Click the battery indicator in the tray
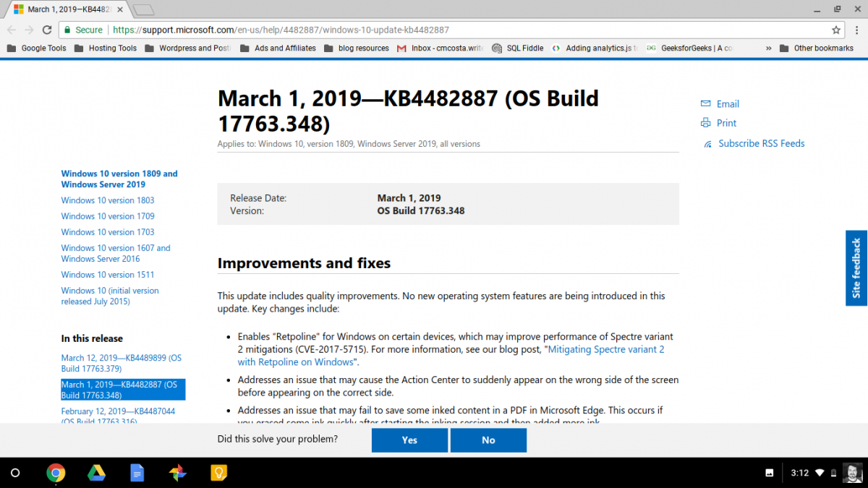 click(x=833, y=474)
